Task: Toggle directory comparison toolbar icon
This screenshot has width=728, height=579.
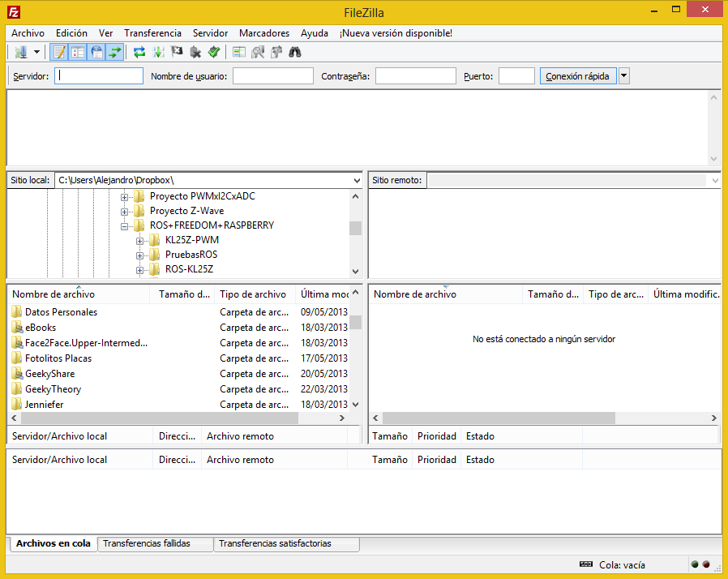Action: (x=258, y=52)
